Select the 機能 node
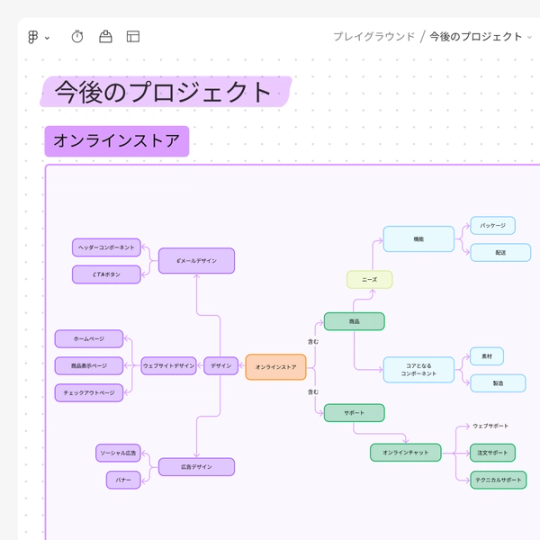 419,239
